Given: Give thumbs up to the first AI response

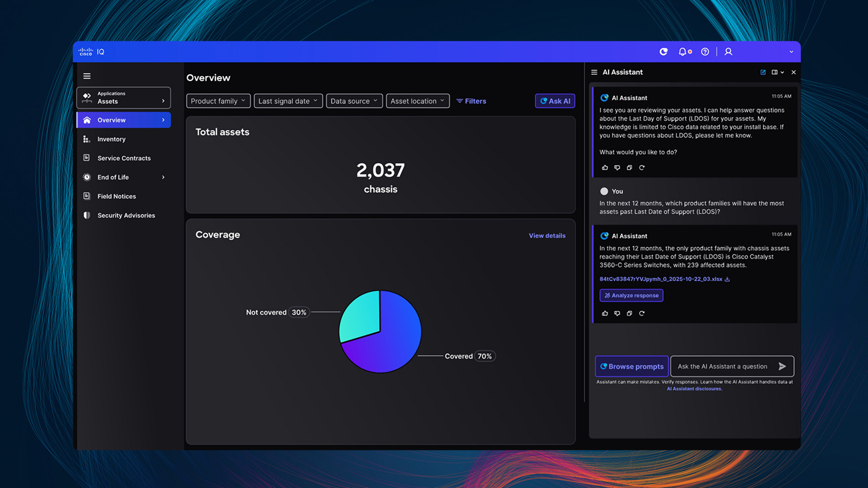Looking at the screenshot, I should click(605, 168).
